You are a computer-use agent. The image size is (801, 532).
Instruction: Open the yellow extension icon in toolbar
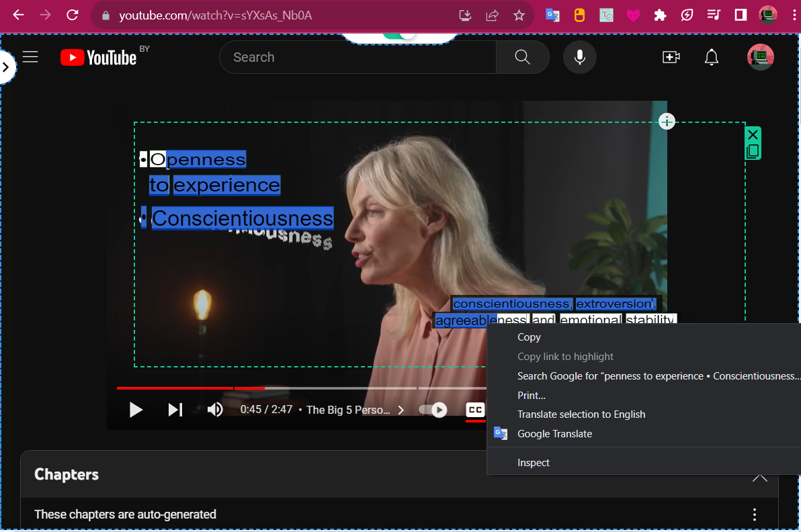pos(579,15)
